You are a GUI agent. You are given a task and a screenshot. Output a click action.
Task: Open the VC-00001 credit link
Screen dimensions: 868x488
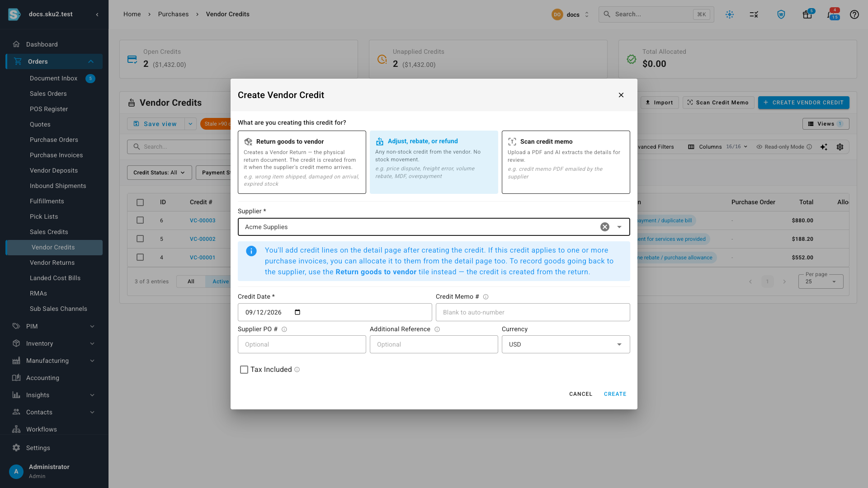pyautogui.click(x=203, y=258)
